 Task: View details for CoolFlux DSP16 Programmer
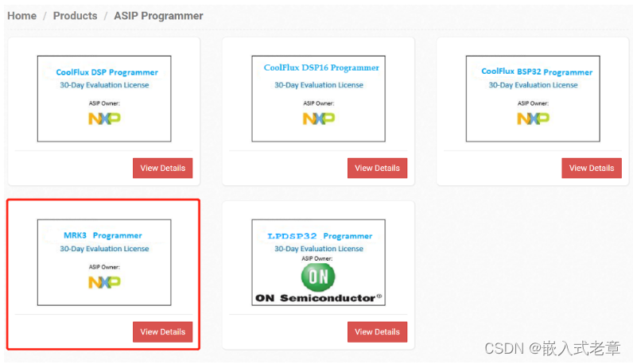click(x=377, y=168)
